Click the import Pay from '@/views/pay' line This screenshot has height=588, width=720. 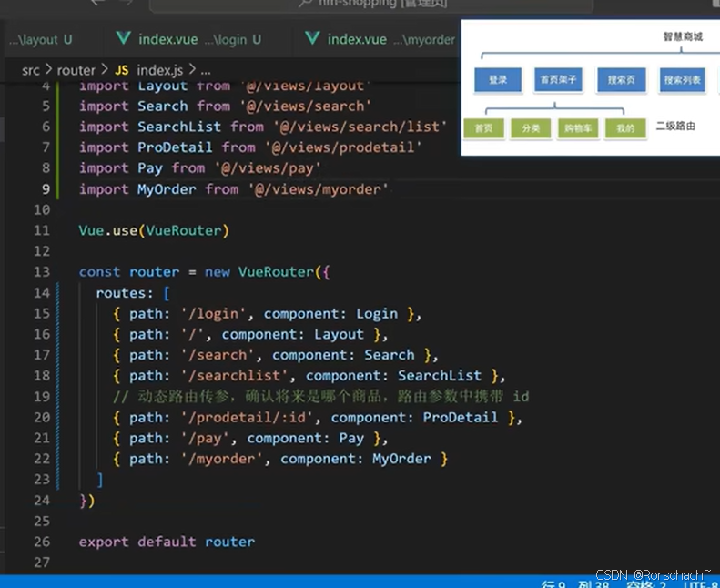coord(200,168)
